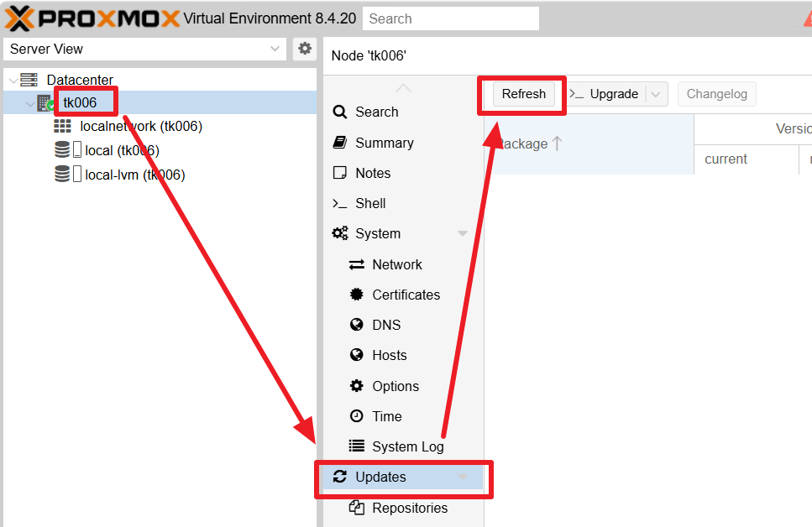Screen dimensions: 812x527
Task: Click the Proxmox logo
Action: point(92,18)
